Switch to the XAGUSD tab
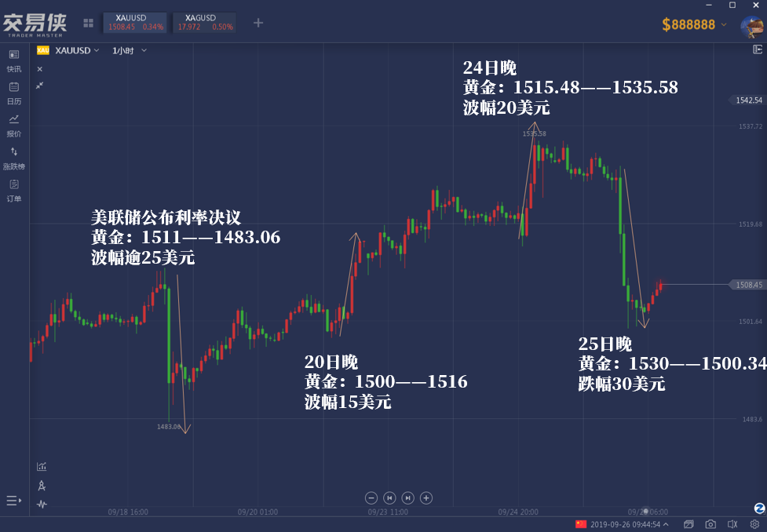The image size is (767, 532). click(x=205, y=23)
